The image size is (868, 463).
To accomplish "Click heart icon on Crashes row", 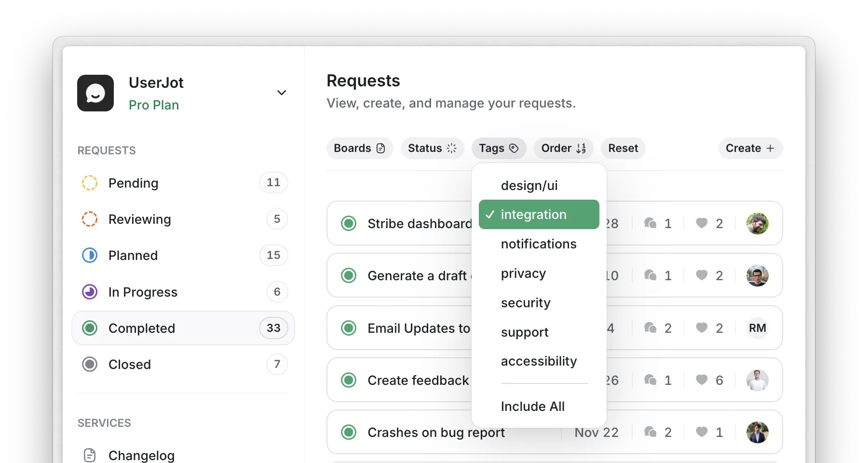I will pyautogui.click(x=702, y=432).
